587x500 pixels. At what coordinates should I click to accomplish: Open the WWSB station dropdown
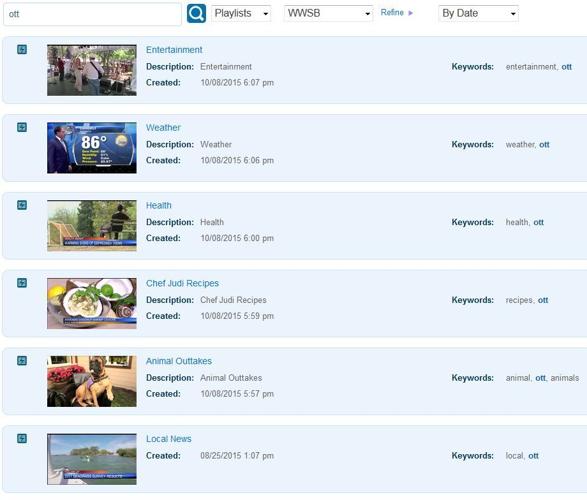(x=328, y=13)
